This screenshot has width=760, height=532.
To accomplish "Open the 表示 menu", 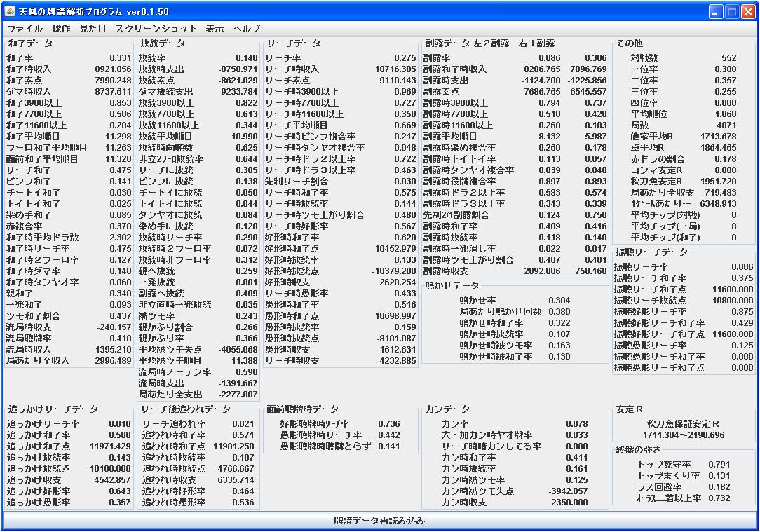I will coord(215,29).
